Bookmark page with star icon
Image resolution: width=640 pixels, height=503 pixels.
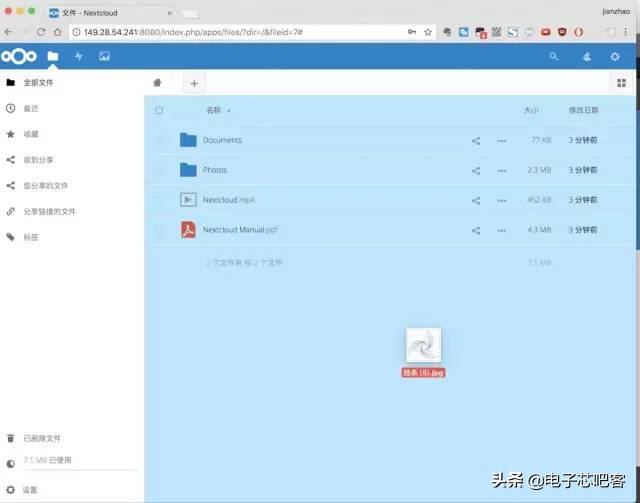click(x=427, y=32)
